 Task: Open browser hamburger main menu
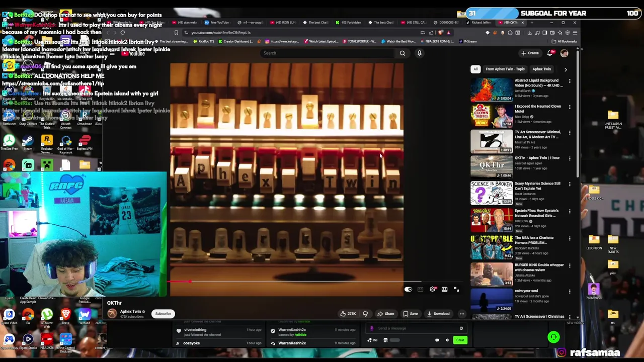[575, 33]
